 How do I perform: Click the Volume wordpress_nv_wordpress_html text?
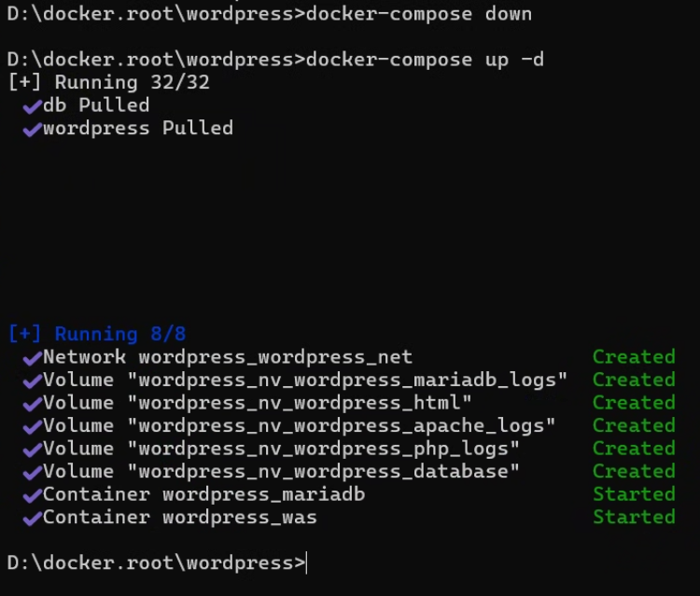[x=258, y=403]
